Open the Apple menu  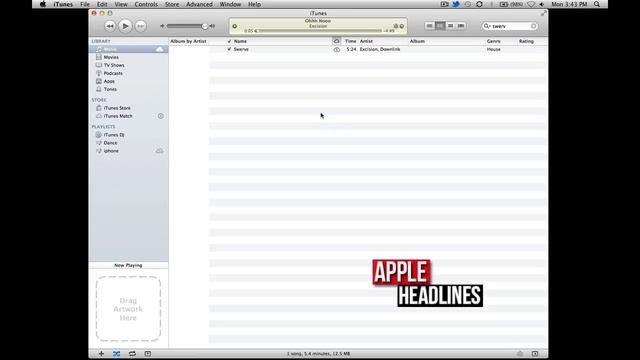(43, 4)
